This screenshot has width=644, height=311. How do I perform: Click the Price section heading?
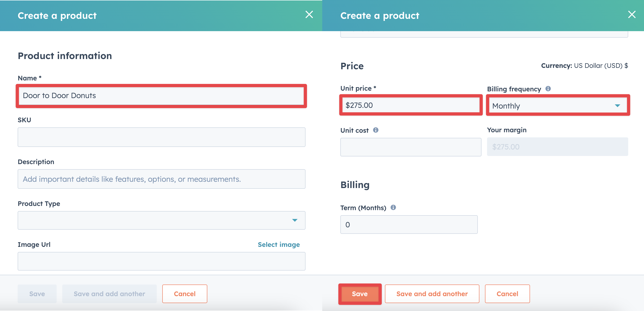(352, 66)
